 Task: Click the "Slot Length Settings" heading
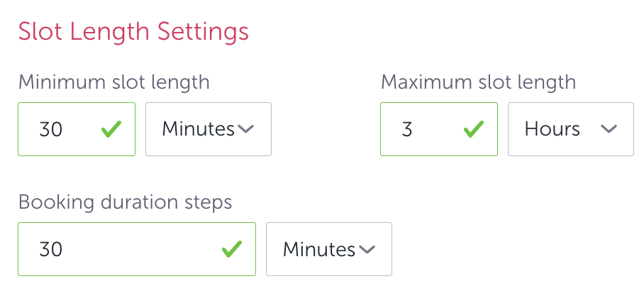(x=133, y=32)
